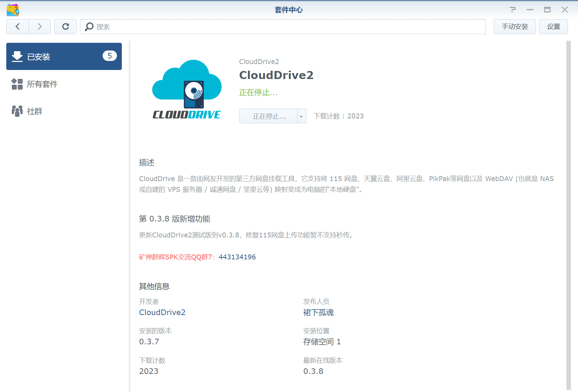
Task: Click the 套件中心 window title
Action: click(x=289, y=10)
